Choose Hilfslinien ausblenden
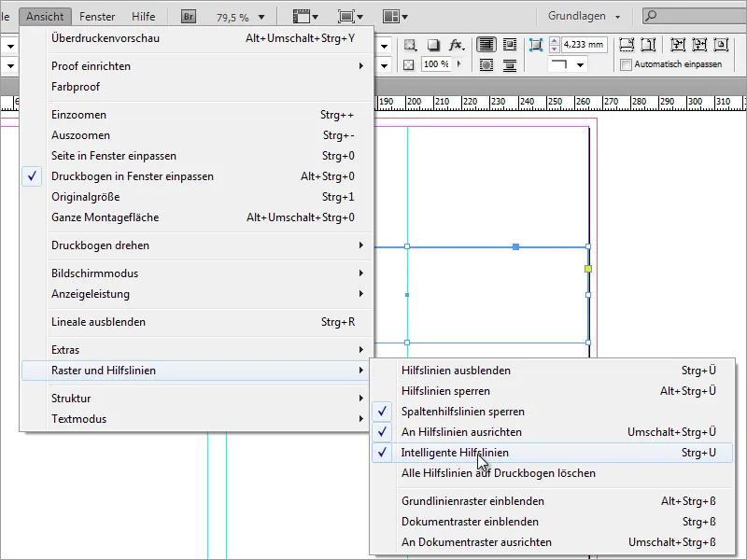 [552, 371]
